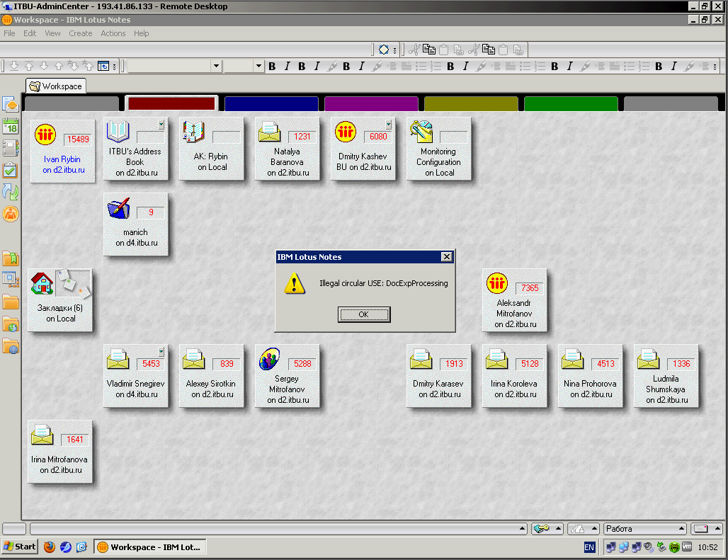
Task: Open the Actions menu
Action: tap(113, 33)
